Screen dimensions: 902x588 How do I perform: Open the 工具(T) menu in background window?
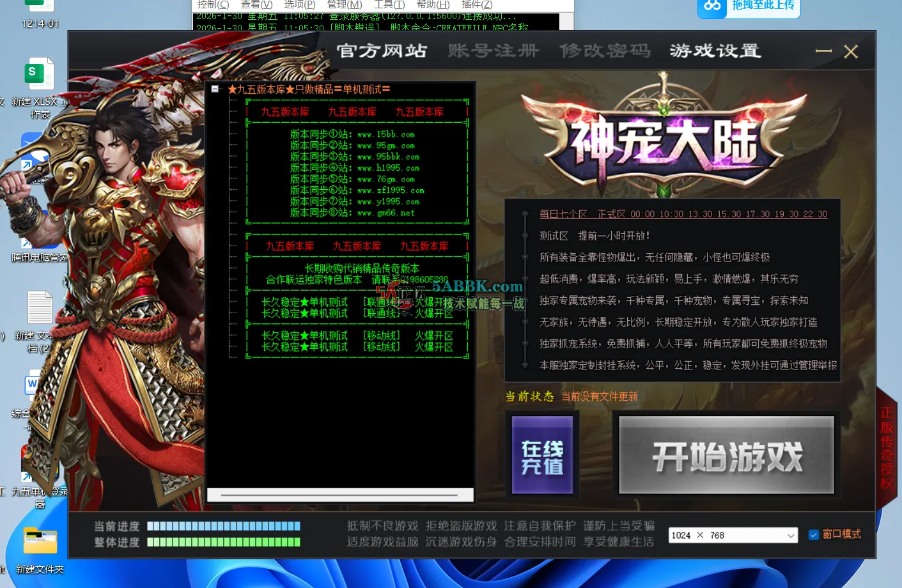pyautogui.click(x=389, y=5)
